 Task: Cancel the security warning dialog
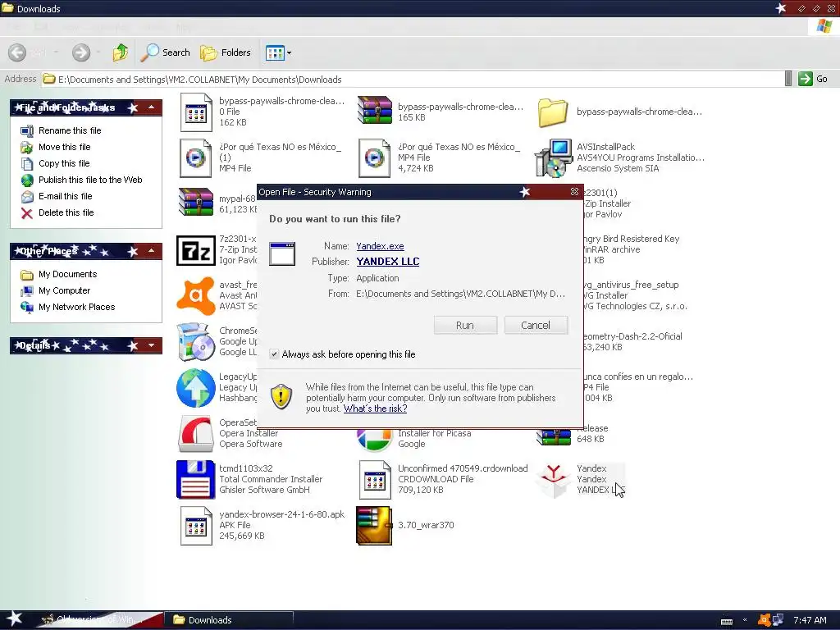coord(536,325)
